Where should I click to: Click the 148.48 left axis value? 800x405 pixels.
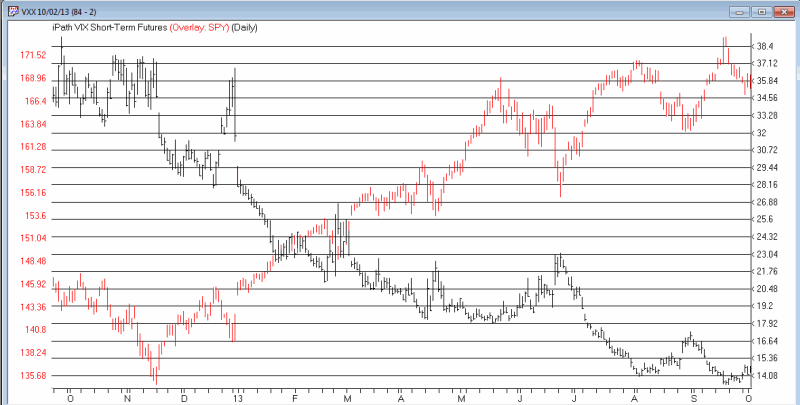click(33, 261)
